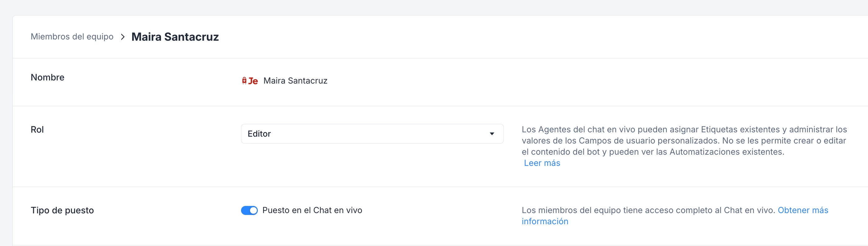Click the Tipo de puesto label
Viewport: 868px width, 246px height.
click(x=62, y=210)
